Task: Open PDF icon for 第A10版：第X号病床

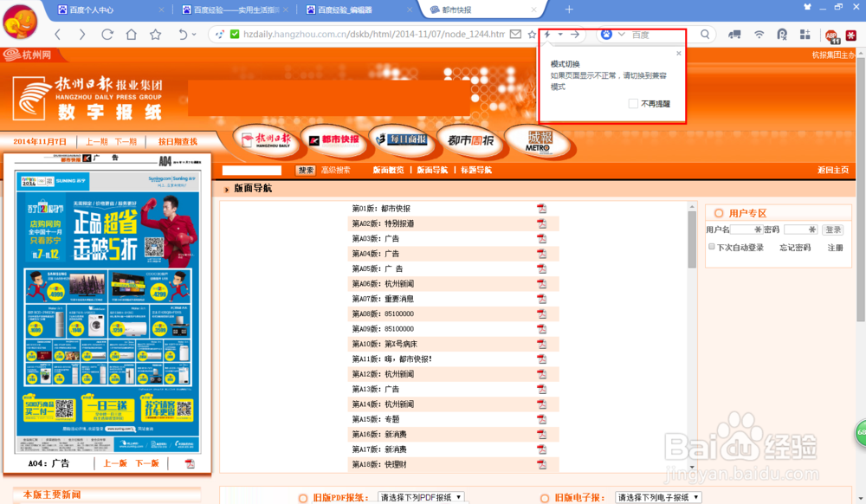Action: [542, 344]
